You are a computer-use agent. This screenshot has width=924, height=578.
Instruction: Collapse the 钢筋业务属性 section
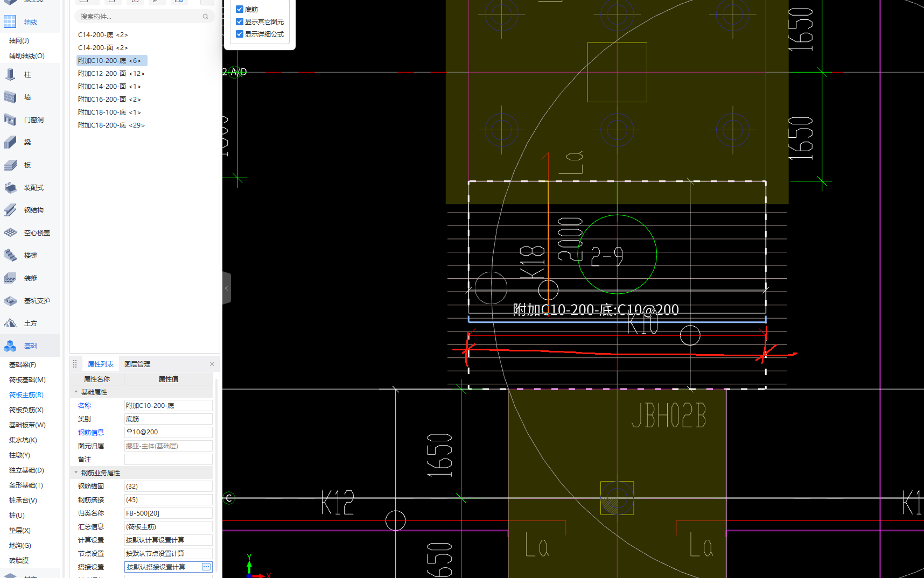pos(76,473)
